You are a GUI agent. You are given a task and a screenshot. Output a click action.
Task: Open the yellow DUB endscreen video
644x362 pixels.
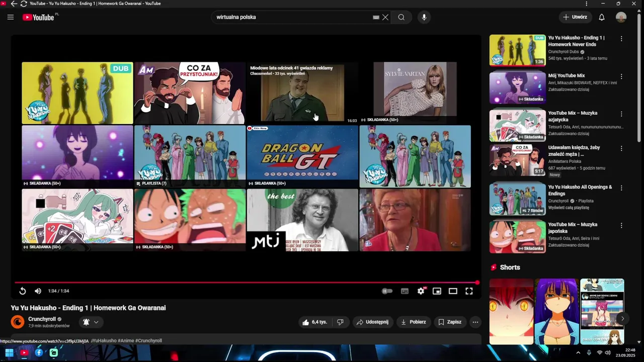(77, 93)
